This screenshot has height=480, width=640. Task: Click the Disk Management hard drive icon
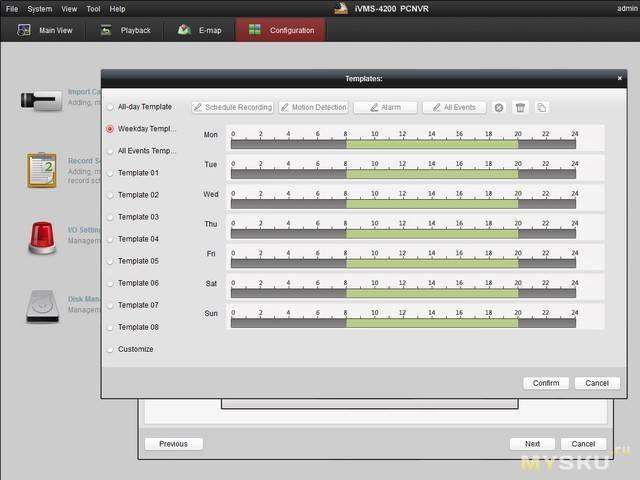coord(42,307)
